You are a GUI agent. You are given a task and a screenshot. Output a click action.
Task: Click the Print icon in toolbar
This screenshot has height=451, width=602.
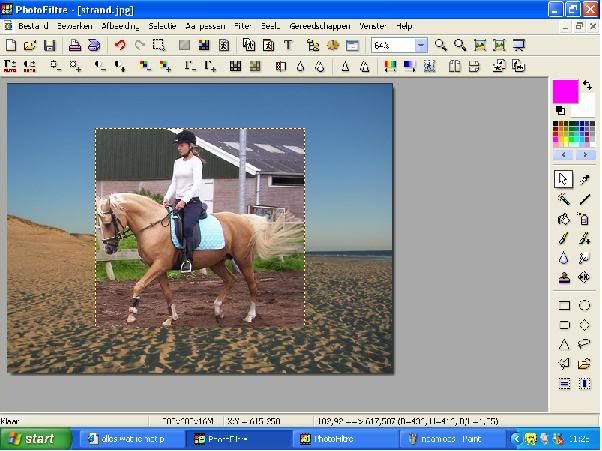75,45
